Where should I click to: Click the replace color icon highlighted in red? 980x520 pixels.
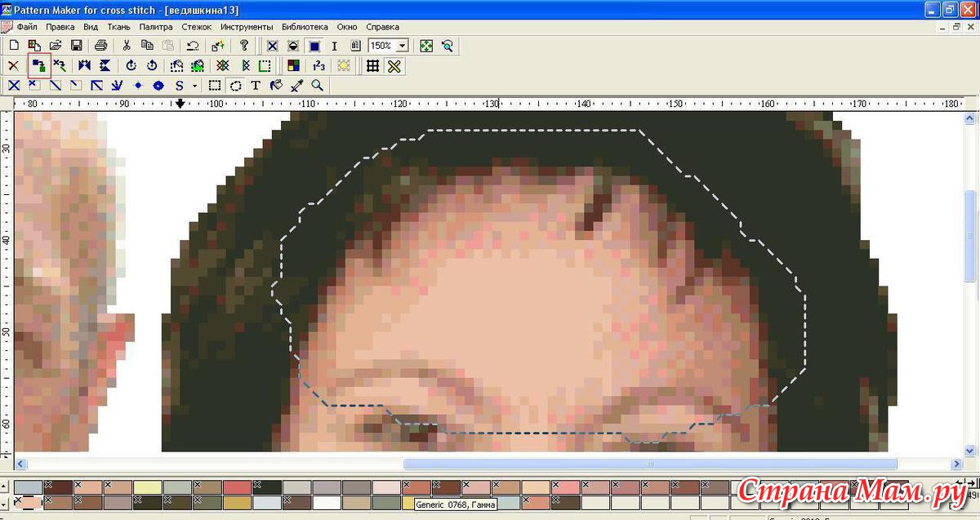point(38,65)
